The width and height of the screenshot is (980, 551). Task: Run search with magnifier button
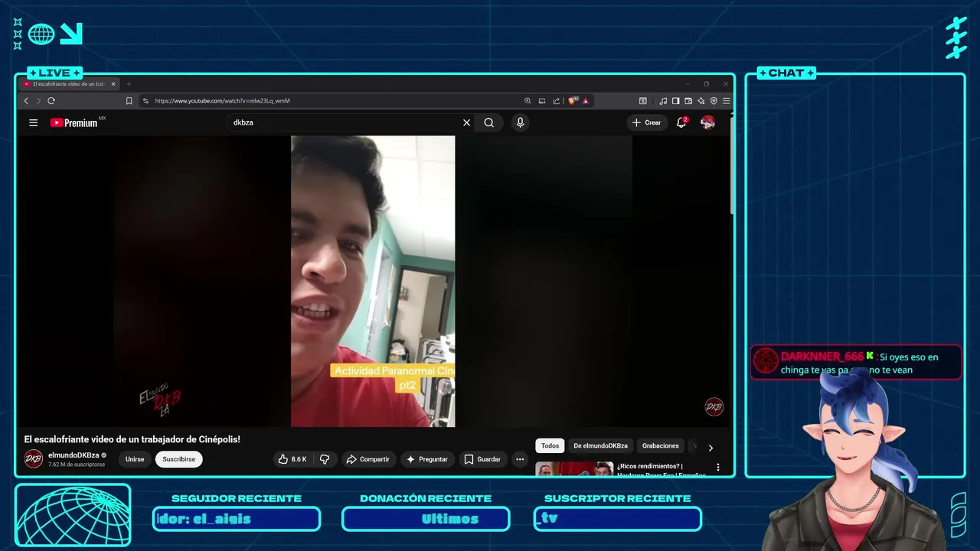pyautogui.click(x=489, y=122)
